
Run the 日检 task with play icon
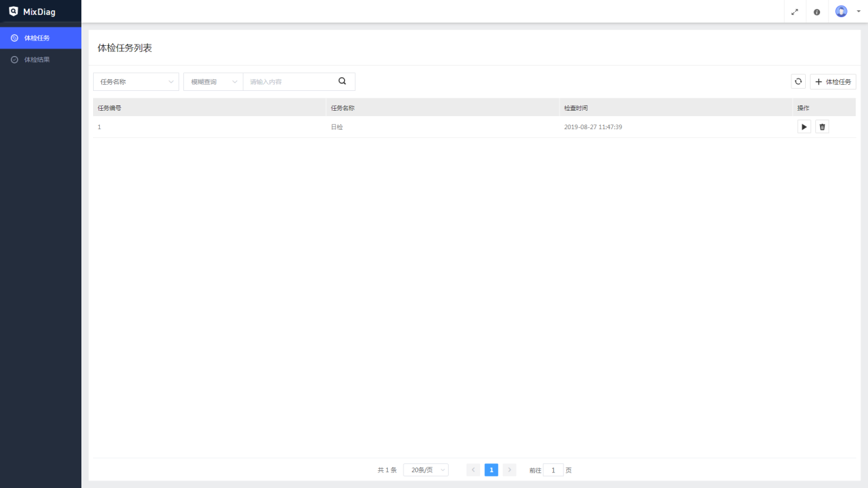(804, 127)
